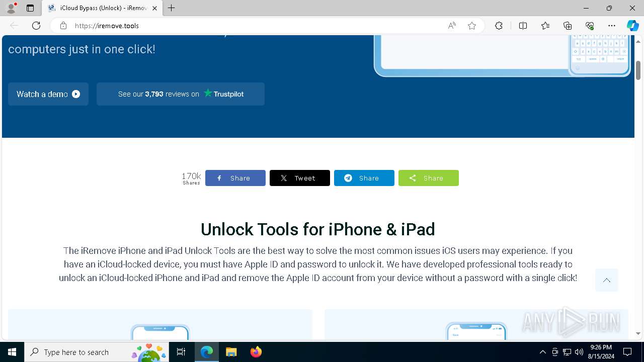
Task: Open Settings and more ellipsis menu
Action: (612, 26)
